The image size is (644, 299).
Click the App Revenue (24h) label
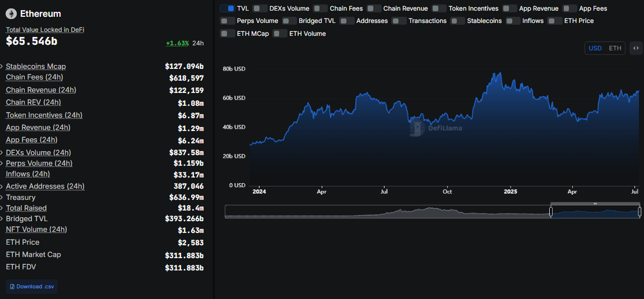tap(38, 128)
